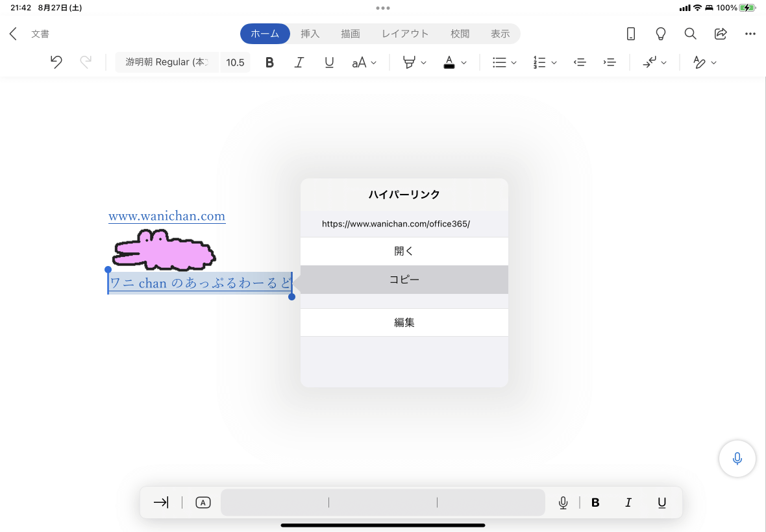Viewport: 766px width, 532px height.
Task: Open the mobile view phone icon
Action: tap(631, 34)
